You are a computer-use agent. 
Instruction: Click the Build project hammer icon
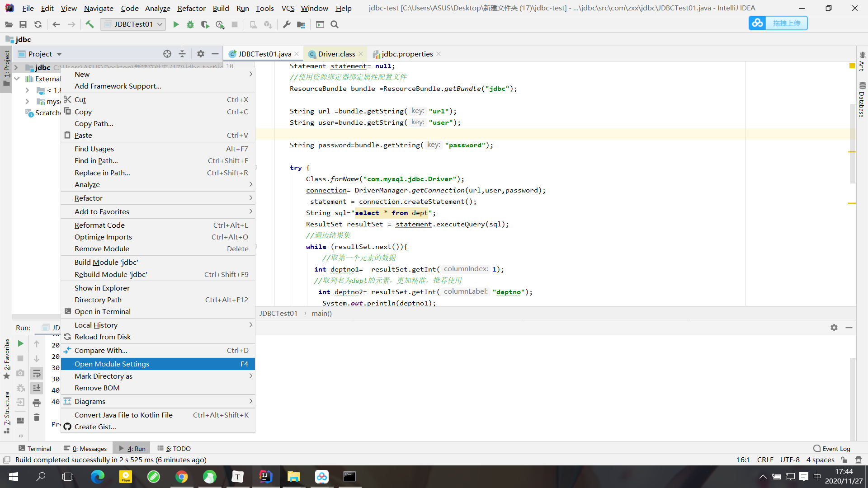coord(90,24)
